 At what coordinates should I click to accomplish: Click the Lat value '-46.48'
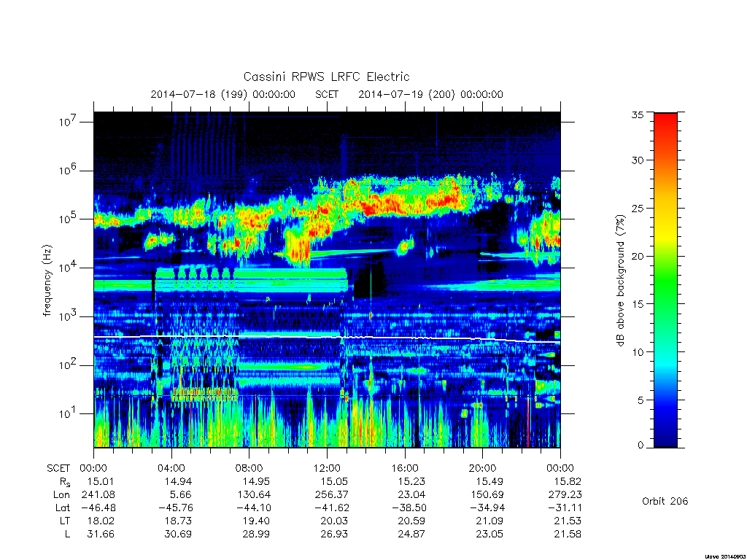pos(97,507)
